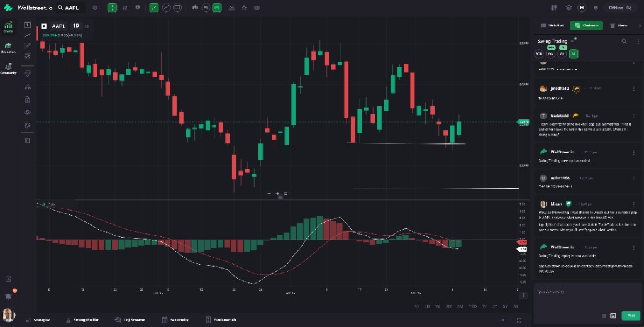The width and height of the screenshot is (644, 327).
Task: Select the Fibonacci lines tool
Action: [28, 55]
